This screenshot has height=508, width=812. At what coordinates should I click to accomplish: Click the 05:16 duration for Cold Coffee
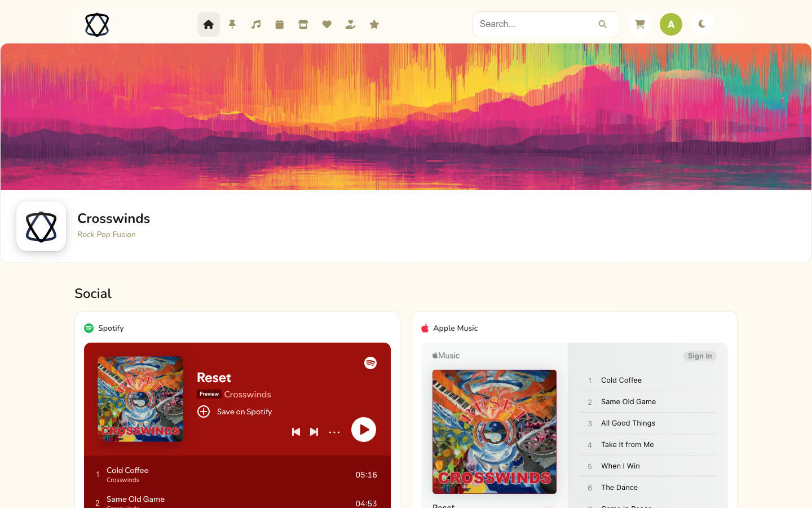point(366,475)
